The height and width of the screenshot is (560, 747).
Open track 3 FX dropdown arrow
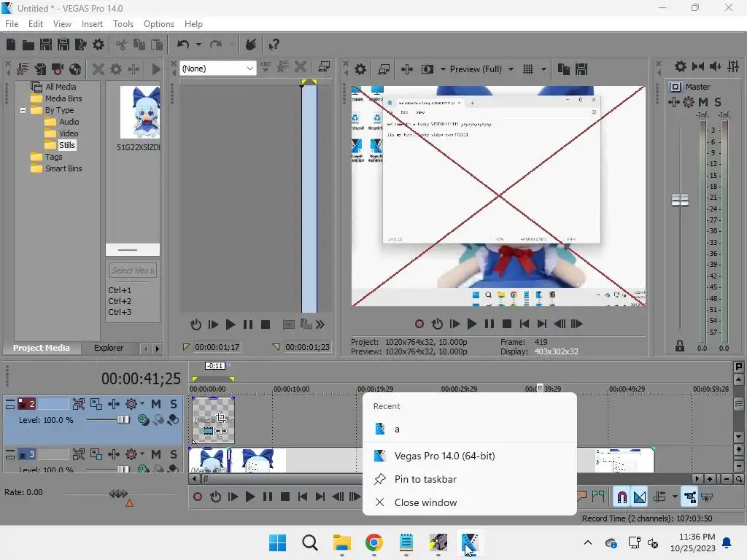(142, 454)
